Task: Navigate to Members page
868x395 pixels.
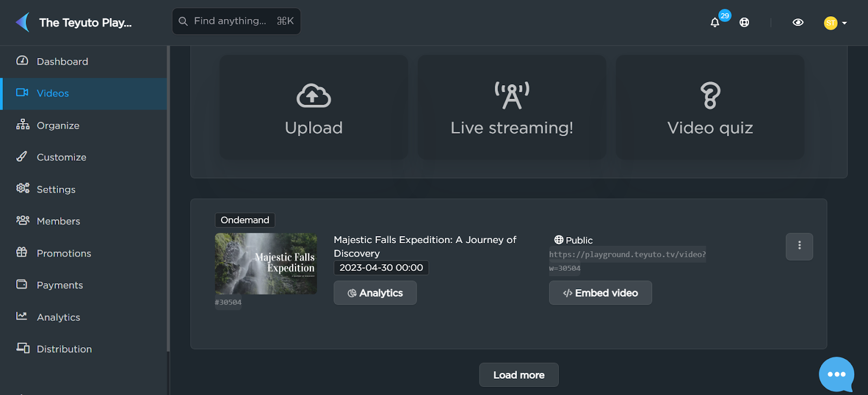Action: 84,221
